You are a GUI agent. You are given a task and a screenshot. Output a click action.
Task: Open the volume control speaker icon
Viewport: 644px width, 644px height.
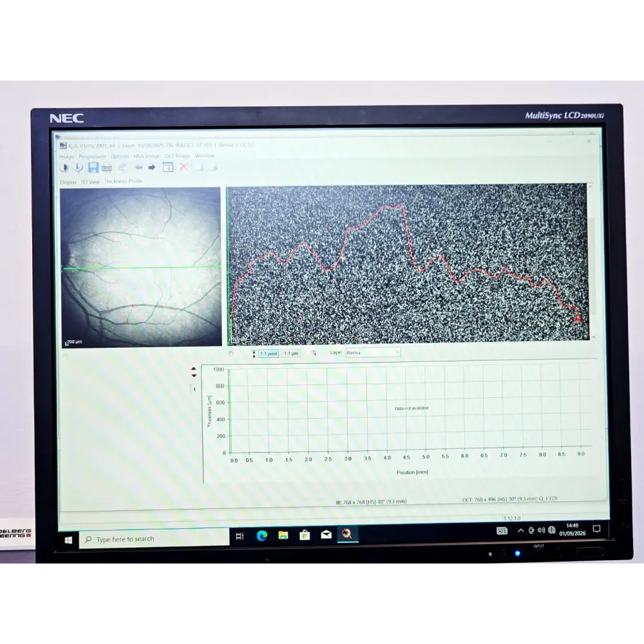coord(542,530)
